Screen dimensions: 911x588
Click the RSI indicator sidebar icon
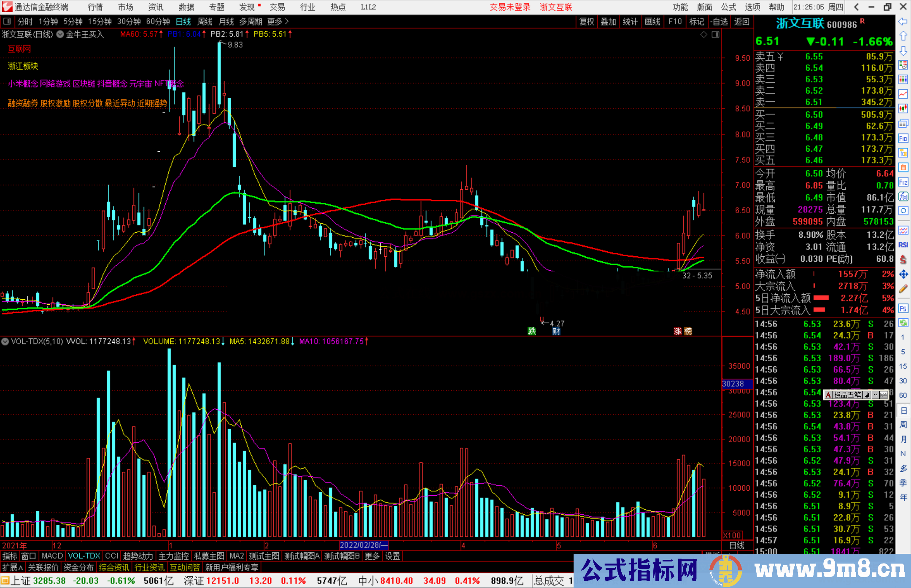(903, 245)
